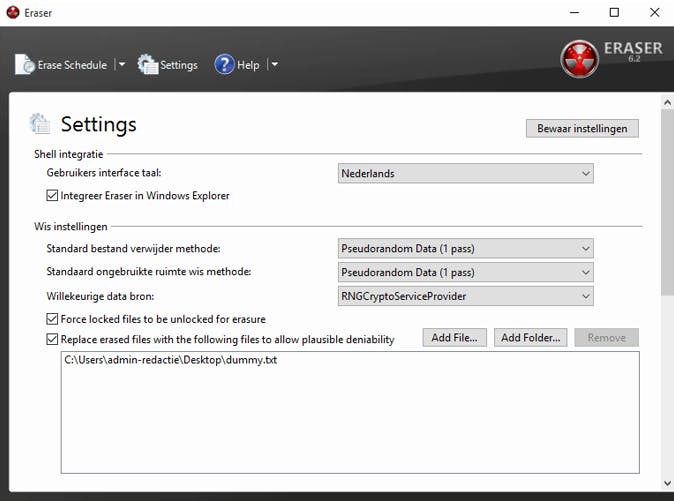674x501 pixels.
Task: Click the blue Help question mark icon
Action: coord(224,64)
